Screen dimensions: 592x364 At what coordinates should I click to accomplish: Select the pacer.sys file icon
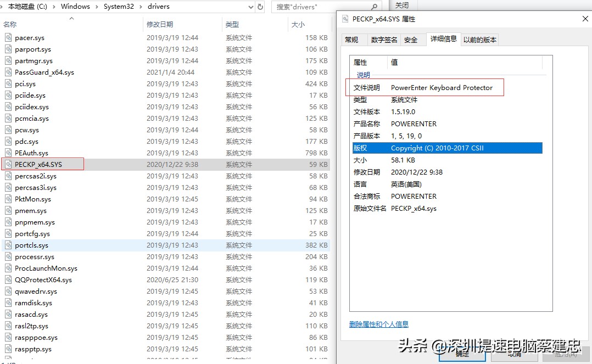click(7, 37)
